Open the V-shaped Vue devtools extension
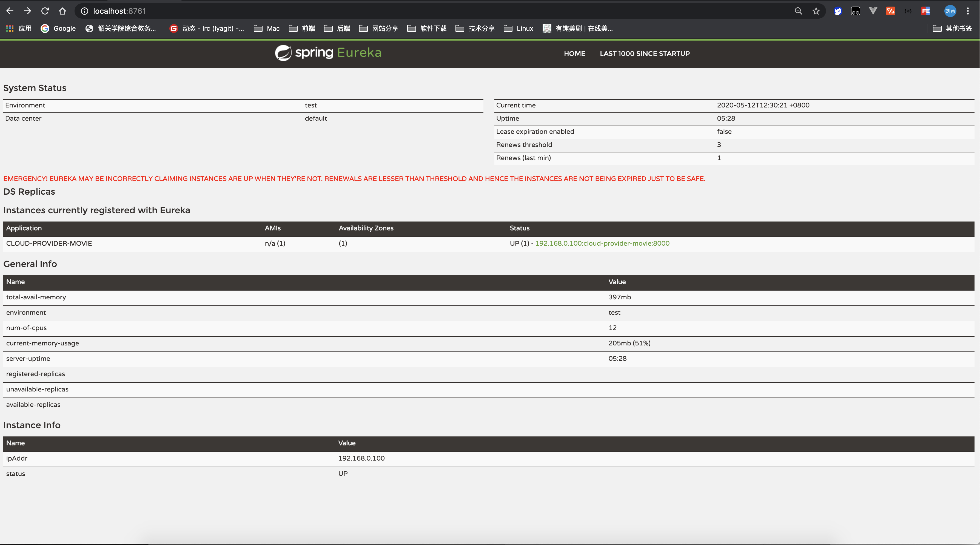 (873, 11)
